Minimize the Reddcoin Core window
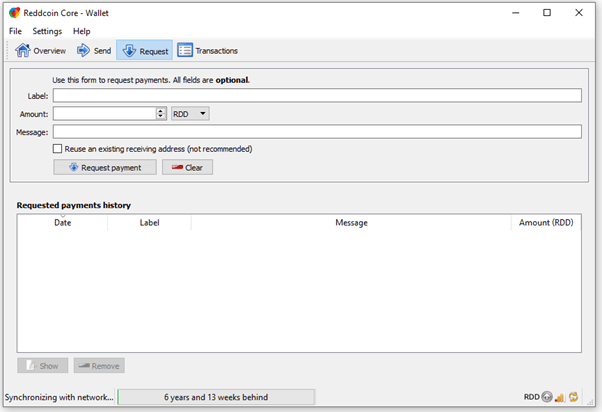The width and height of the screenshot is (602, 412). click(516, 13)
